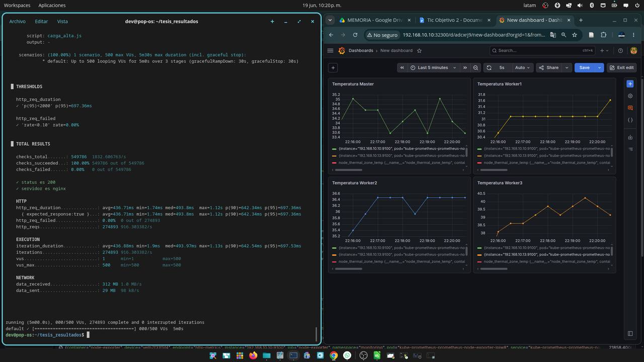
Task: Toggle the green series in Temperatura Master legend
Action: point(398,149)
